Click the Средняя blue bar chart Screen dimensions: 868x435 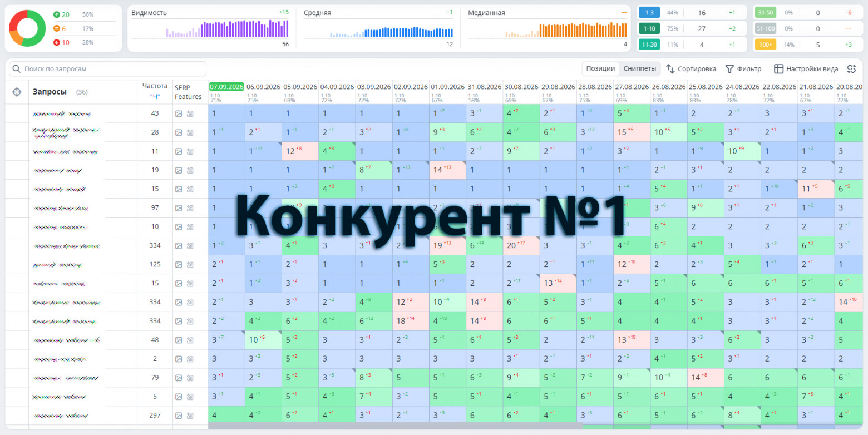click(x=391, y=33)
